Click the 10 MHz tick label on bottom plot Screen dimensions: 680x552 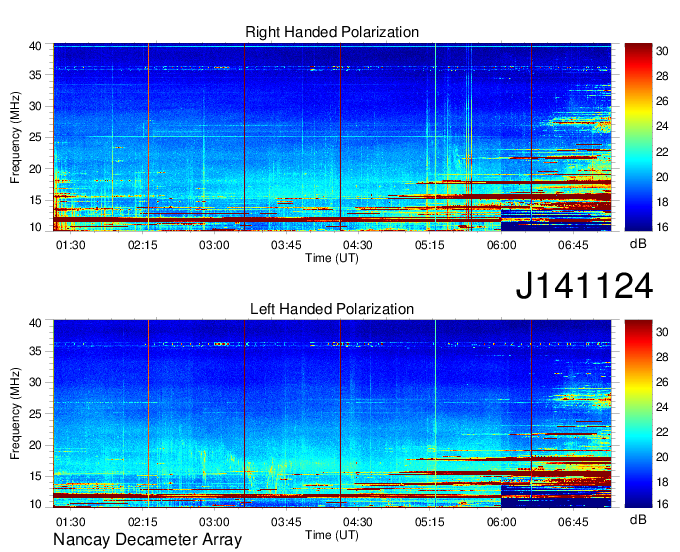[35, 504]
